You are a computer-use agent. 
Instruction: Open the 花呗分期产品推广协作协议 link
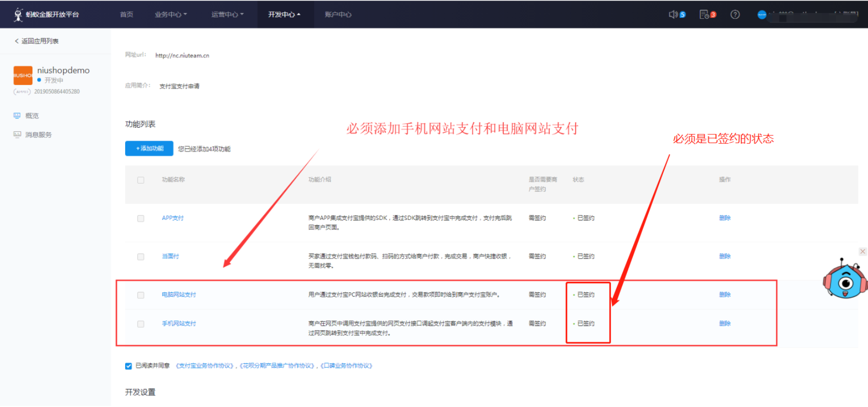(278, 366)
